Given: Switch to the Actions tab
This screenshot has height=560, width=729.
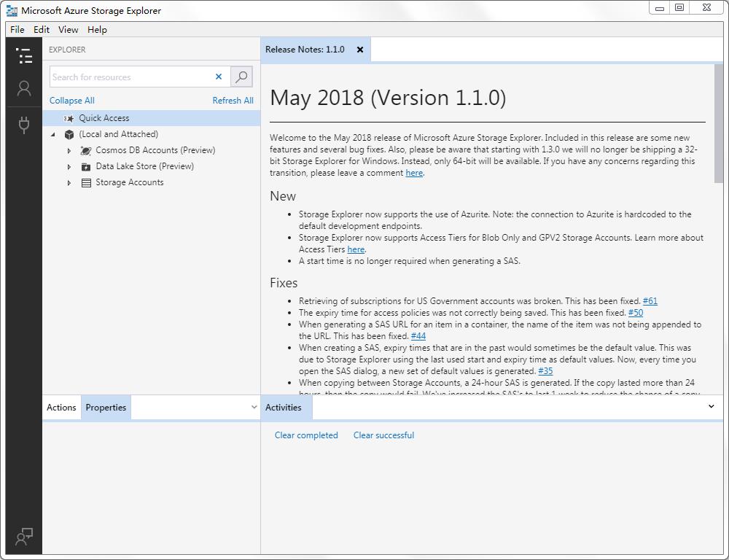Looking at the screenshot, I should [61, 408].
